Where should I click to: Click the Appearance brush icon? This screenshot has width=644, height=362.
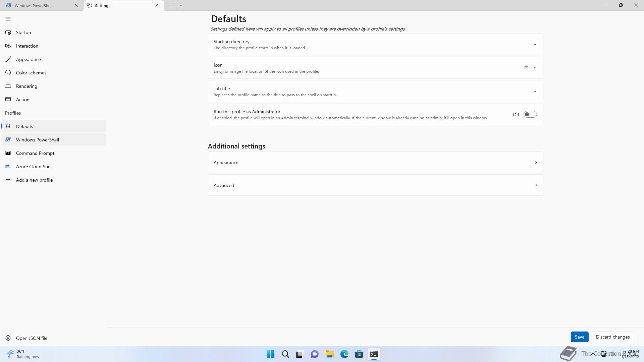[x=8, y=59]
